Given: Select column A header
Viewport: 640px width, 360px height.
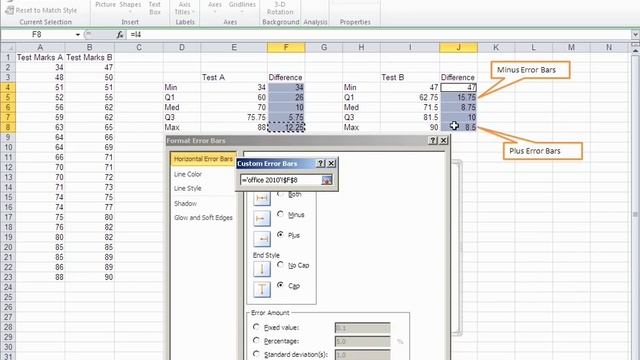Looking at the screenshot, I should (40, 48).
